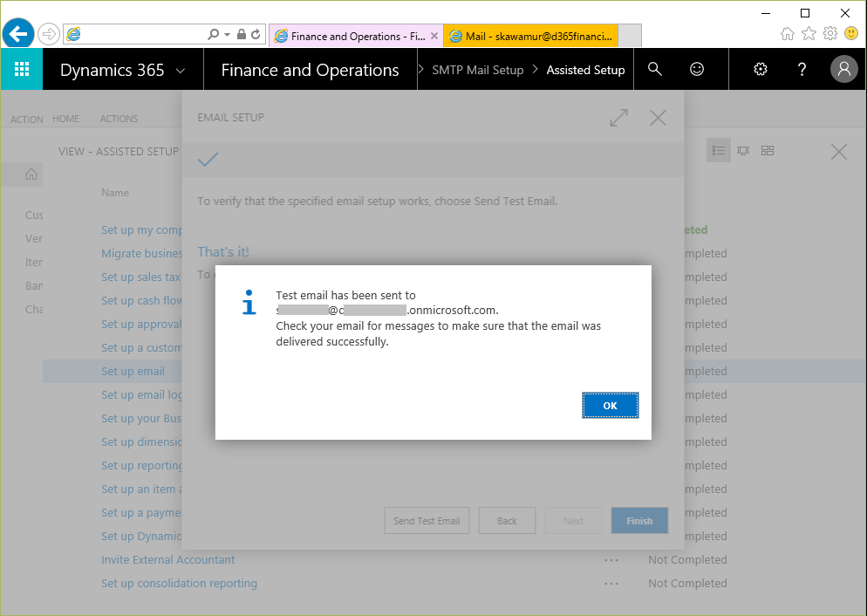Click the Finance and Operations title
The height and width of the screenshot is (616, 867).
(310, 70)
